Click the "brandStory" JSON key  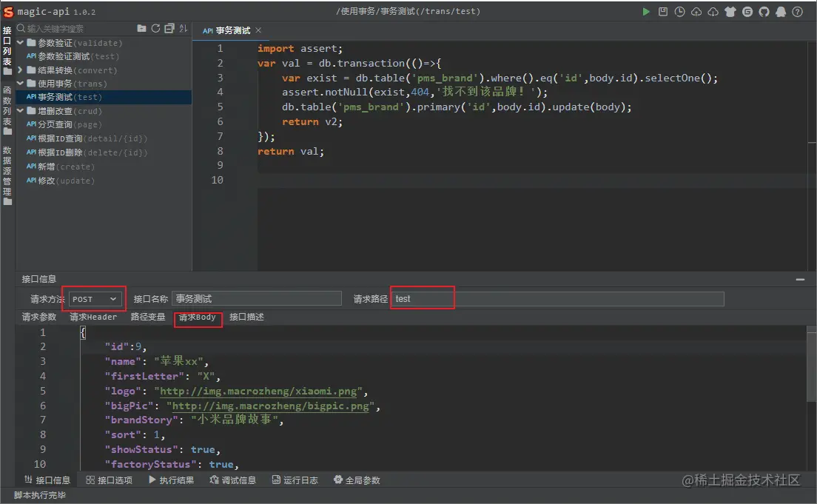(x=141, y=420)
